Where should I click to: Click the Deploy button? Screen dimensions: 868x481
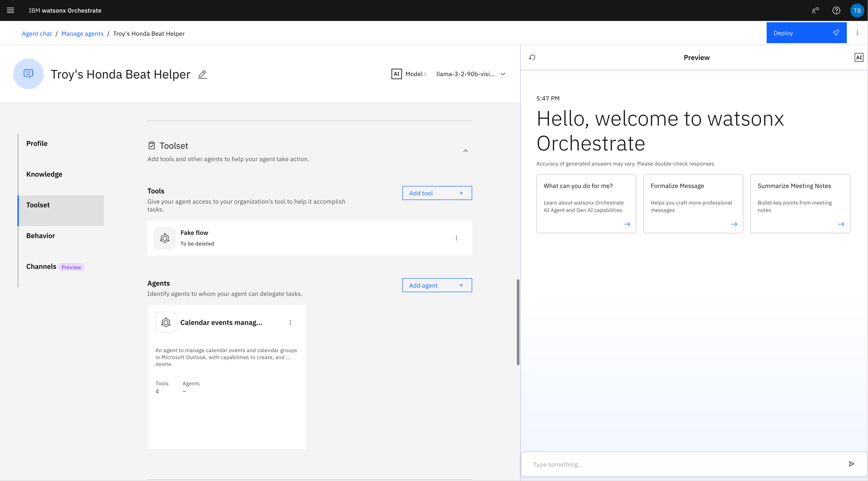pyautogui.click(x=806, y=33)
